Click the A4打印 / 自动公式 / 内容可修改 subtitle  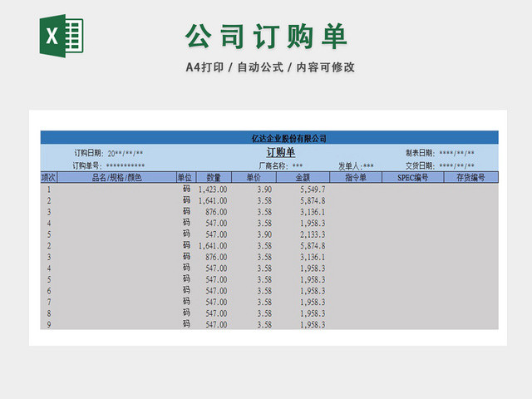coord(270,67)
